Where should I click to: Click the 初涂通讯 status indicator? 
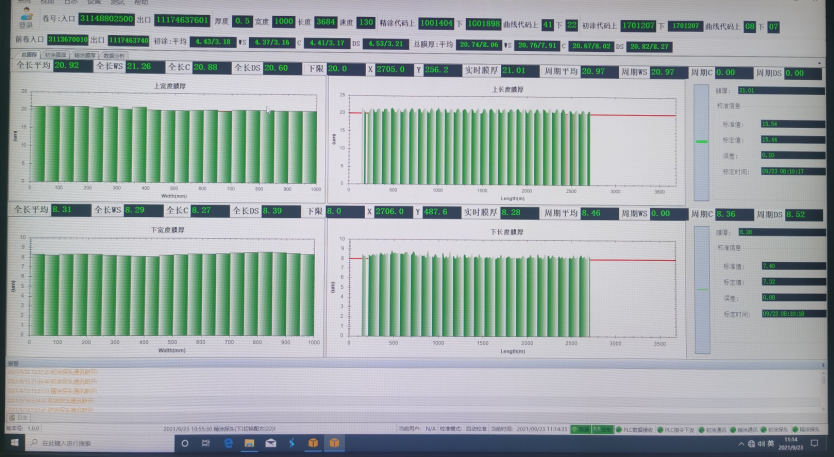click(714, 428)
